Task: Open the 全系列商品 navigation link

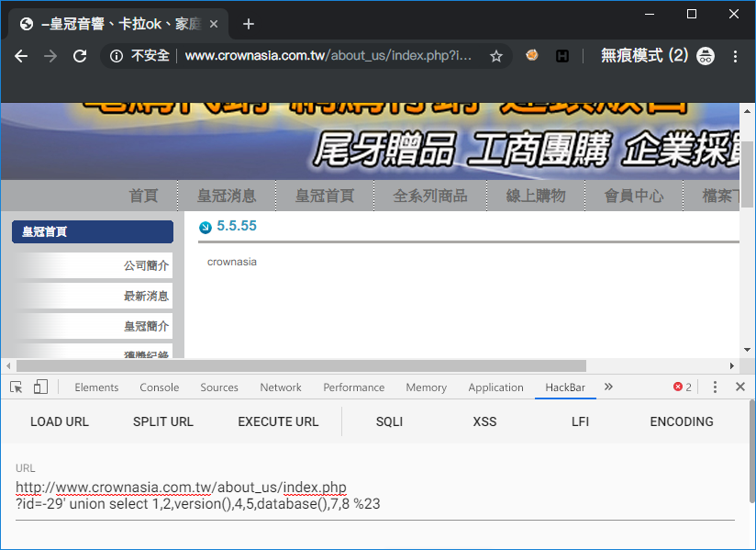Action: (430, 196)
